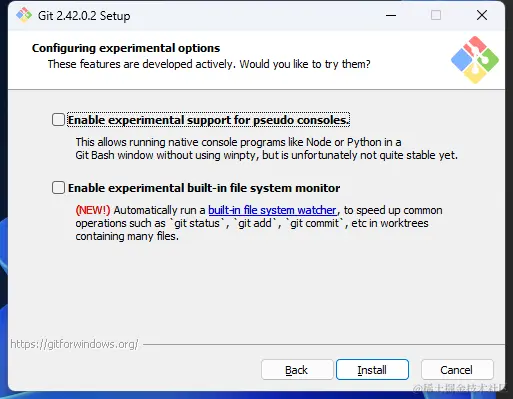Click the 'Enable experimental support for pseudo consoles' label

click(x=209, y=120)
